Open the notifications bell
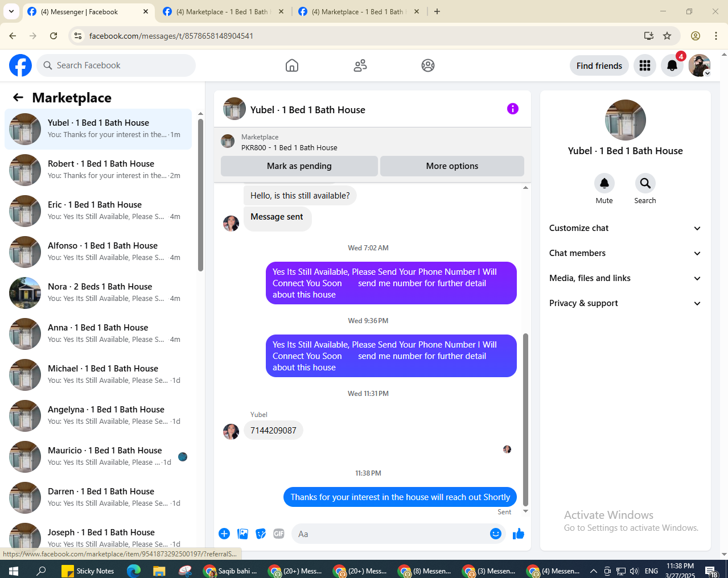Screen dimensions: 728x578 672,65
